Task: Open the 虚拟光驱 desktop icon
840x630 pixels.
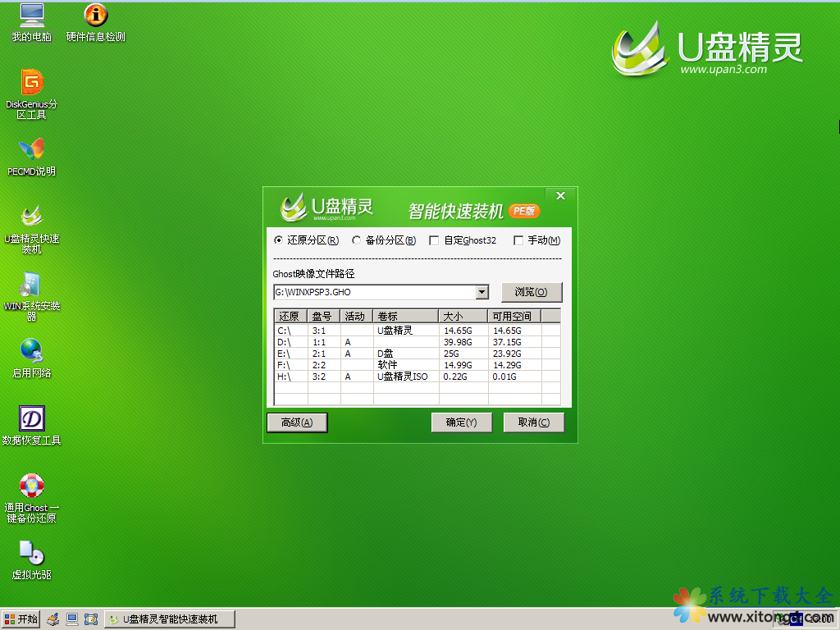Action: coord(32,560)
